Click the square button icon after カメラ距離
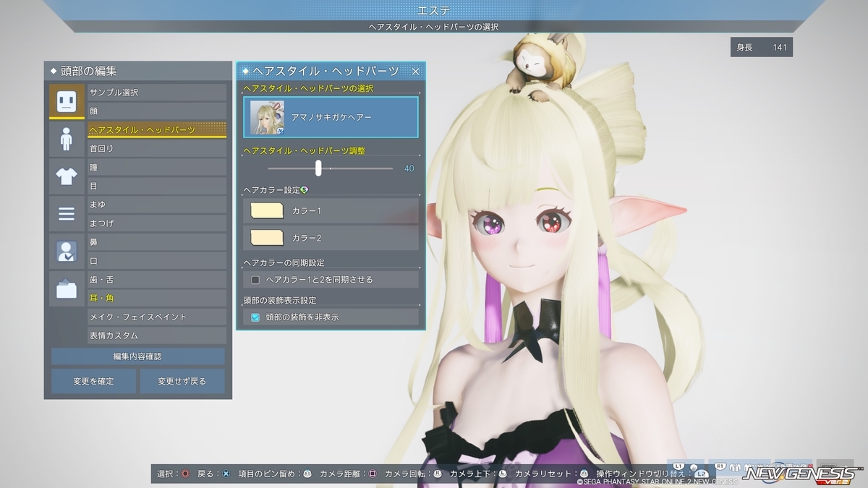The width and height of the screenshot is (868, 488). (373, 474)
